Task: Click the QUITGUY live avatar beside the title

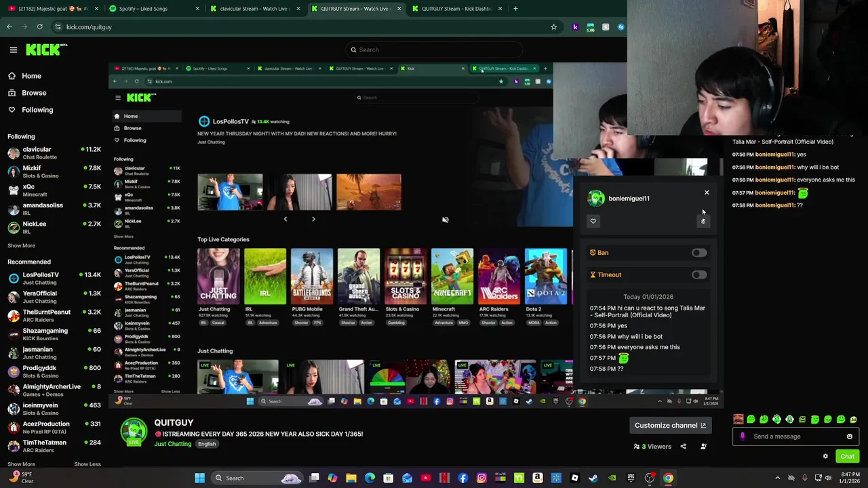Action: pyautogui.click(x=134, y=433)
